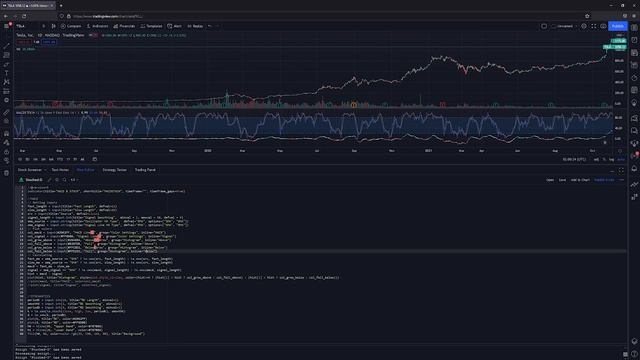Screen dimensions: 640x360
Task: Open the Stock Screener tab
Action: (29, 170)
